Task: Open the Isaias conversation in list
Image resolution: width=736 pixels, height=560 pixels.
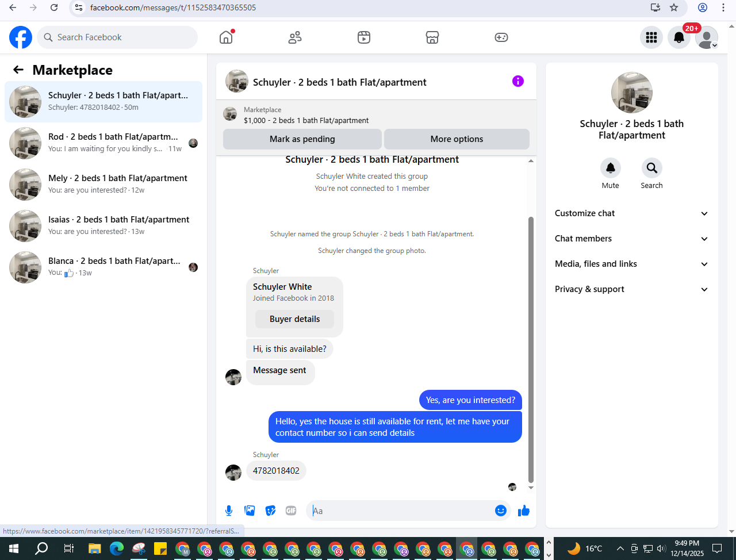Action: click(x=103, y=226)
